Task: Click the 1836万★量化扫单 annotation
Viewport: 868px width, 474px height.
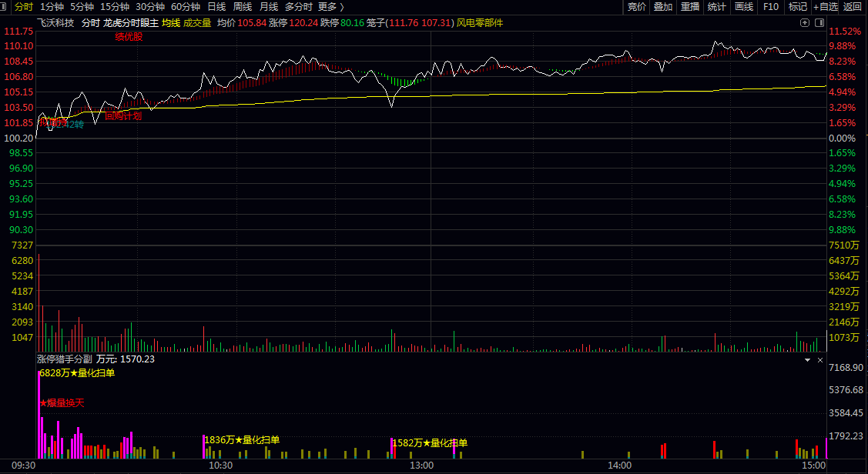Action: click(x=242, y=439)
